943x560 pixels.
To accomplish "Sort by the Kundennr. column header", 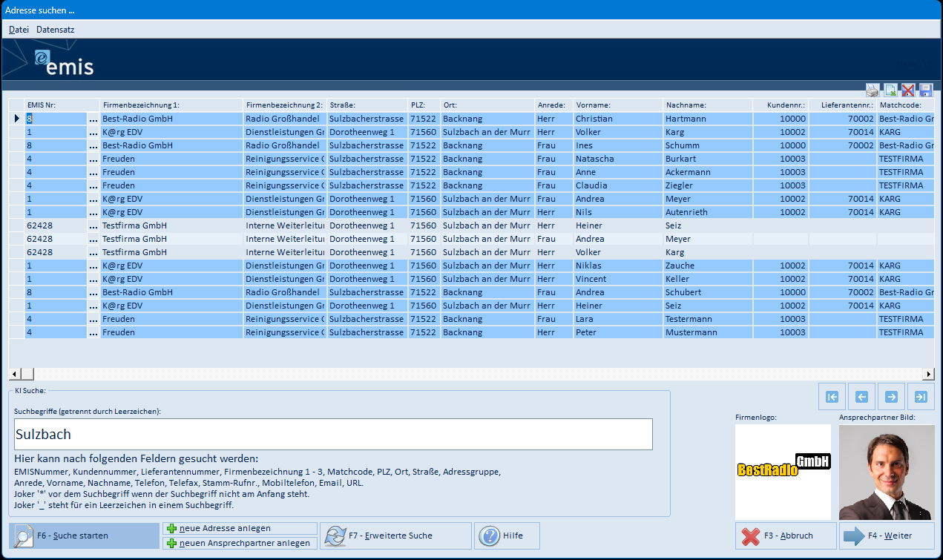I will [x=781, y=105].
